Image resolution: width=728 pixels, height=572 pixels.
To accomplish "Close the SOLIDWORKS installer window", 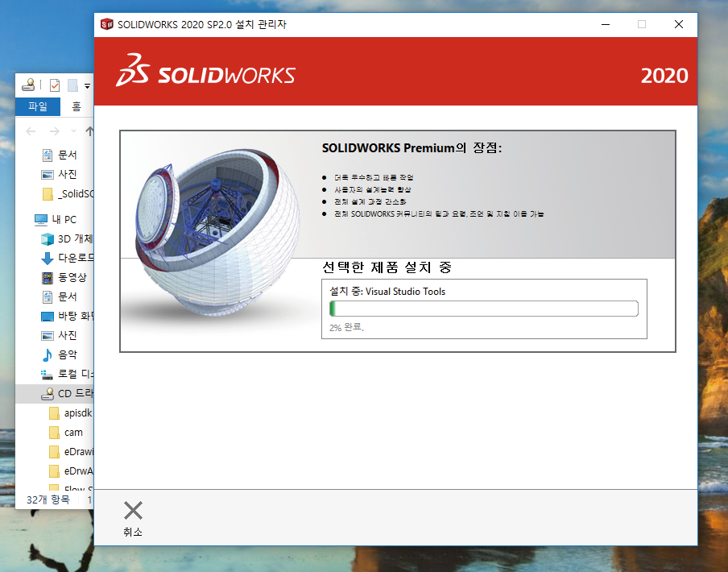I will point(679,24).
